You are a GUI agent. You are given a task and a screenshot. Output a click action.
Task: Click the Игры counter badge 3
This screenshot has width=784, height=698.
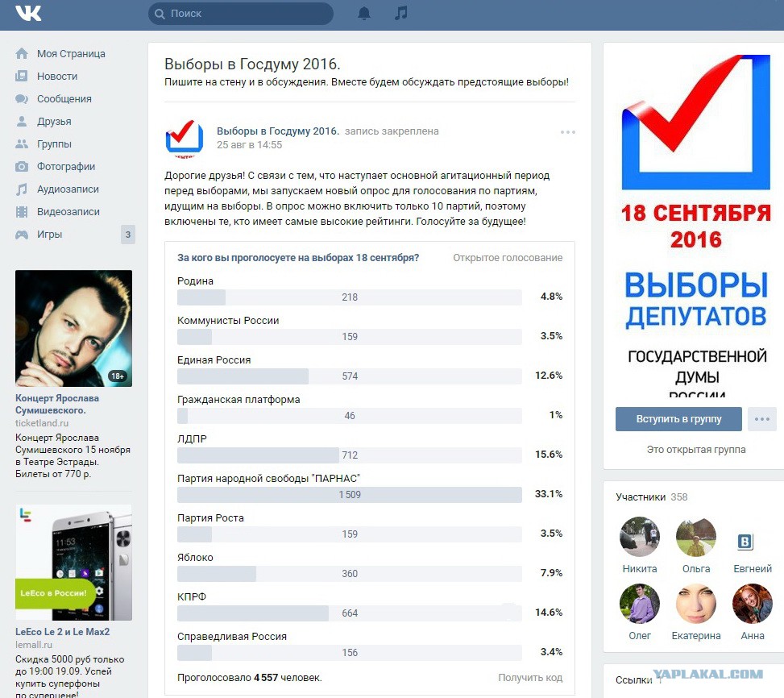coord(128,235)
